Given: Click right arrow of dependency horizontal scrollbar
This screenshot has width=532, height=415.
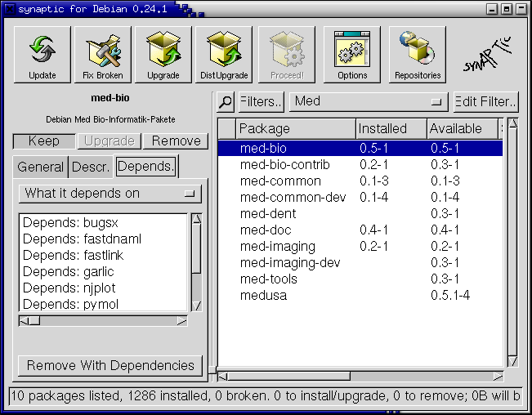Looking at the screenshot, I should point(182,321).
